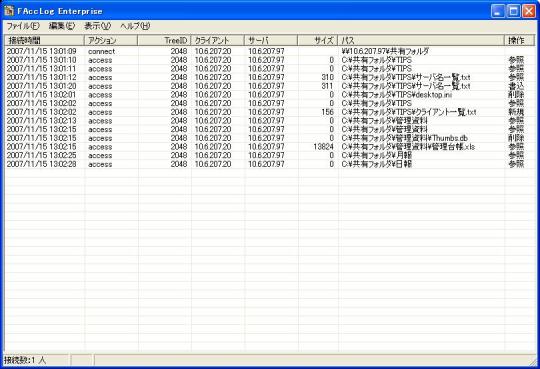Open the ファイル(F) menu

click(23, 26)
